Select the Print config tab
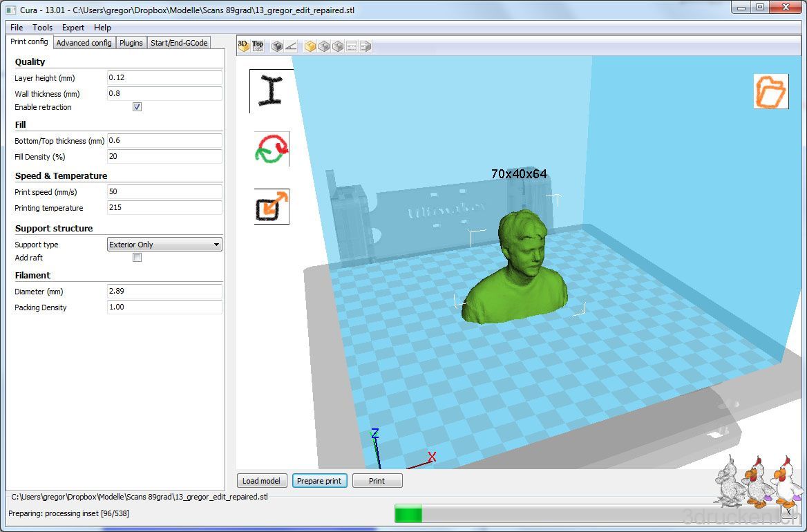This screenshot has width=807, height=532. click(x=29, y=41)
